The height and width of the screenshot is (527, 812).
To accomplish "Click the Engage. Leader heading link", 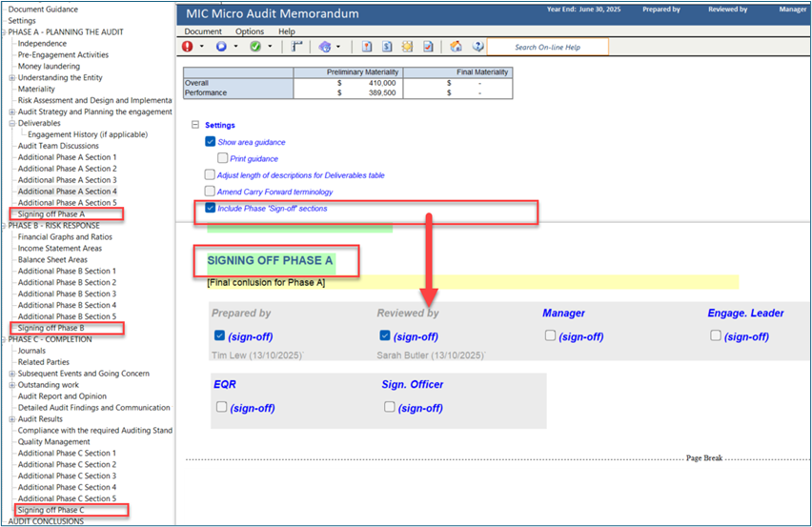I will (x=745, y=314).
